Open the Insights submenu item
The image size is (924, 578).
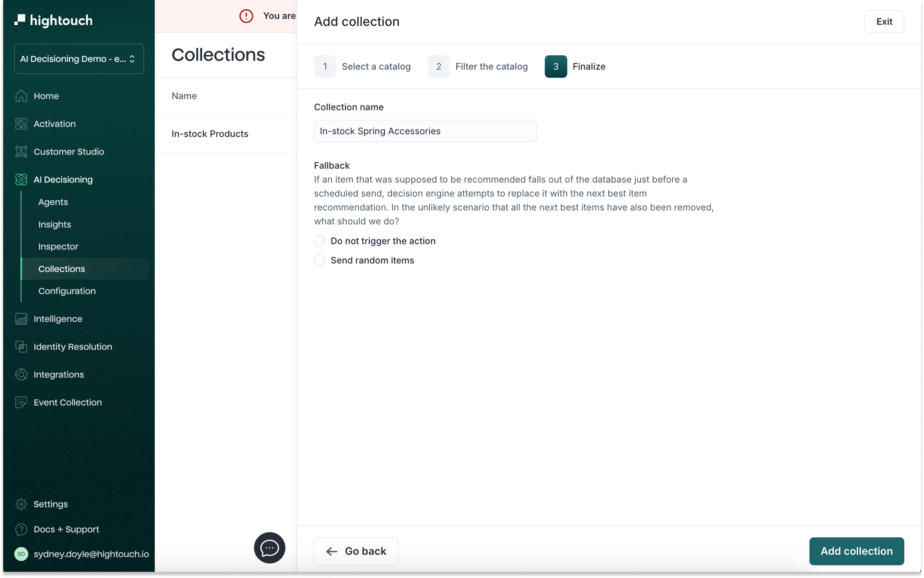pyautogui.click(x=55, y=224)
